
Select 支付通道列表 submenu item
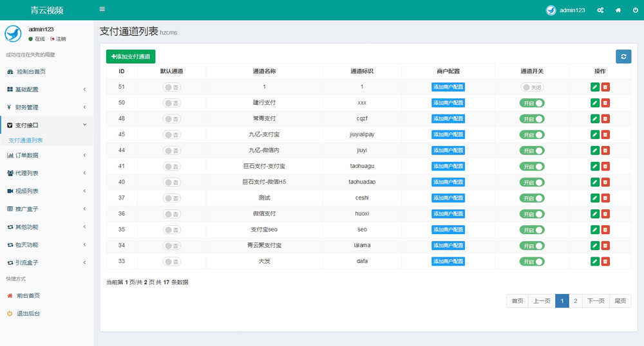(26, 140)
